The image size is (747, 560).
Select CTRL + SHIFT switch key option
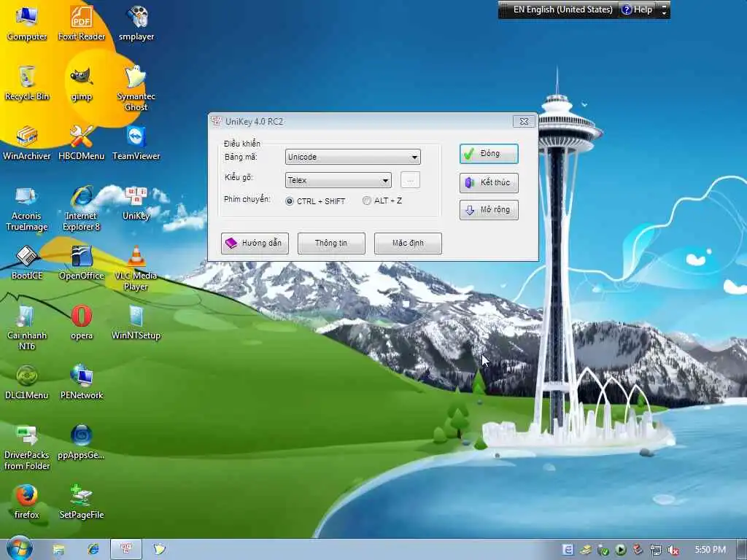(x=315, y=201)
